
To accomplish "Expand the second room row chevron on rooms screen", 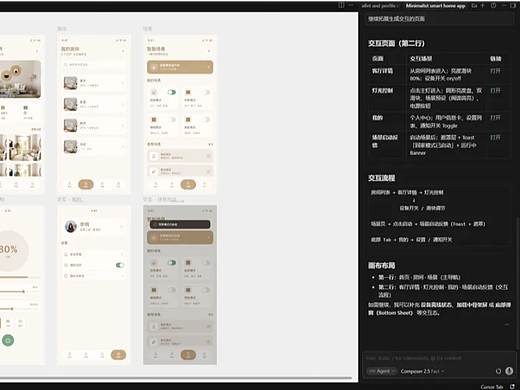I will click(123, 104).
